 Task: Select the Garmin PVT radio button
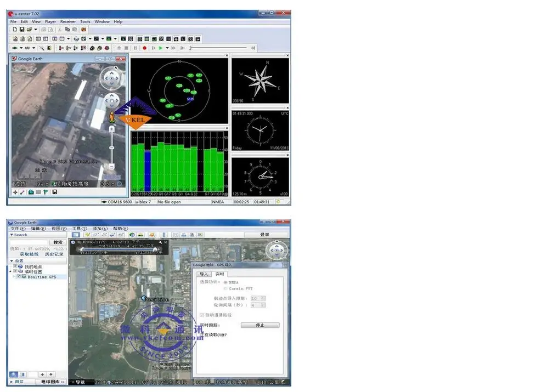click(225, 289)
